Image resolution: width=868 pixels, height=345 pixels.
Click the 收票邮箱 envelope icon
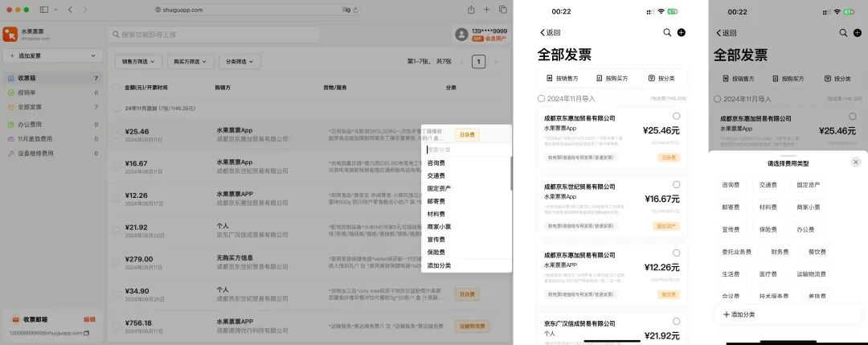(x=15, y=319)
